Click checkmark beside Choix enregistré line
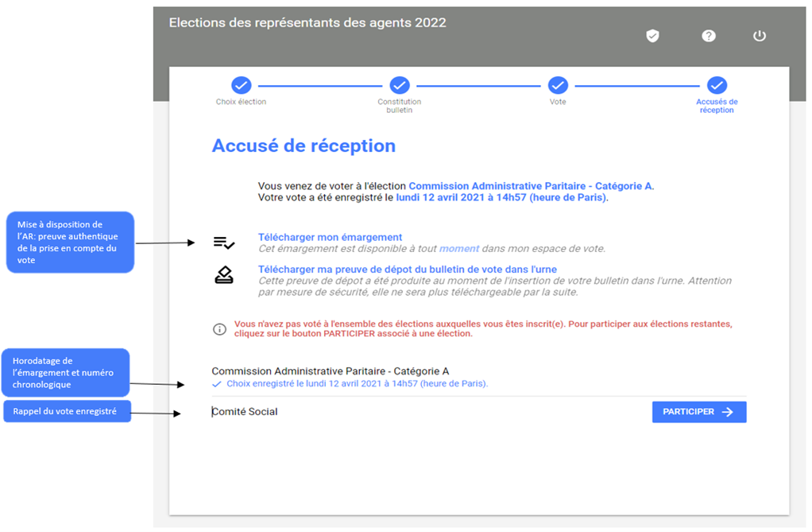The height and width of the screenshot is (532, 812). point(216,384)
